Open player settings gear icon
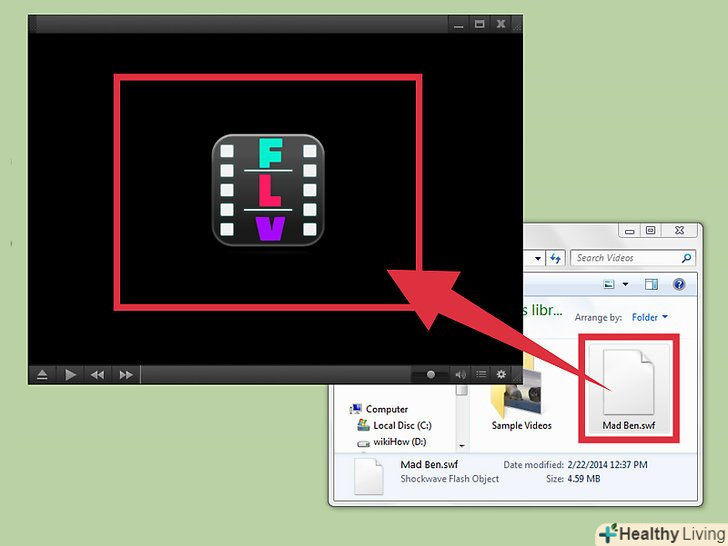728x546 pixels. coord(501,374)
